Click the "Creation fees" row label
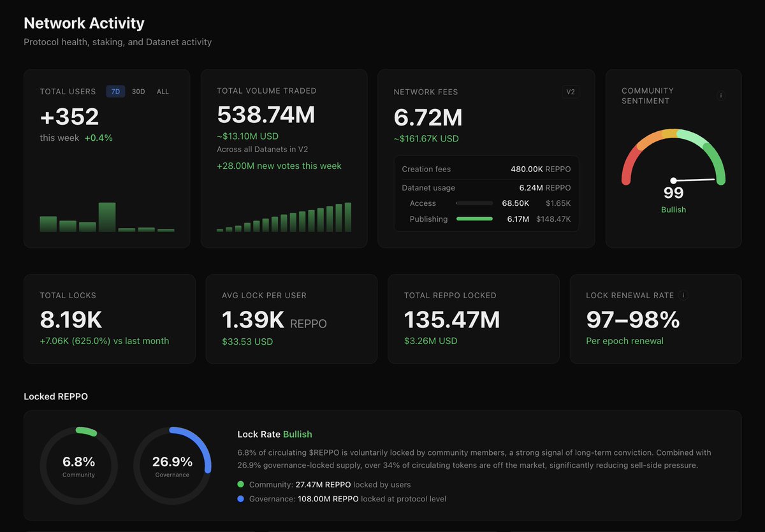 [x=426, y=169]
